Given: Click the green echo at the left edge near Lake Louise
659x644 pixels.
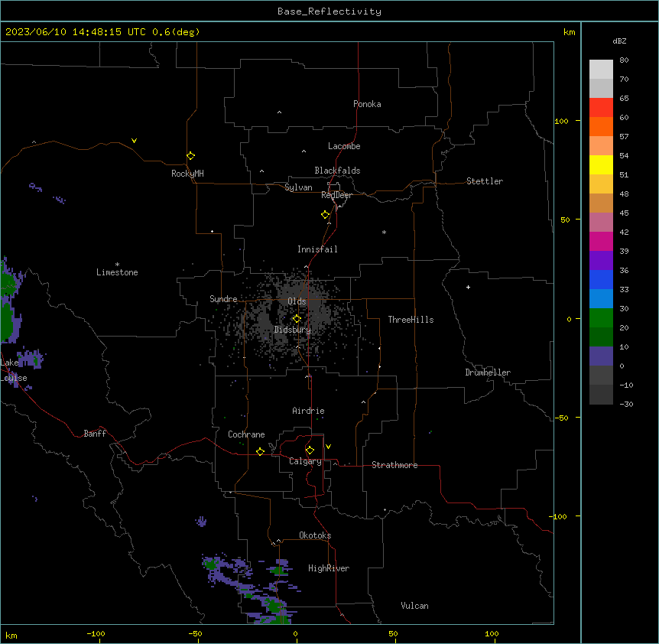Looking at the screenshot, I should (x=5, y=320).
